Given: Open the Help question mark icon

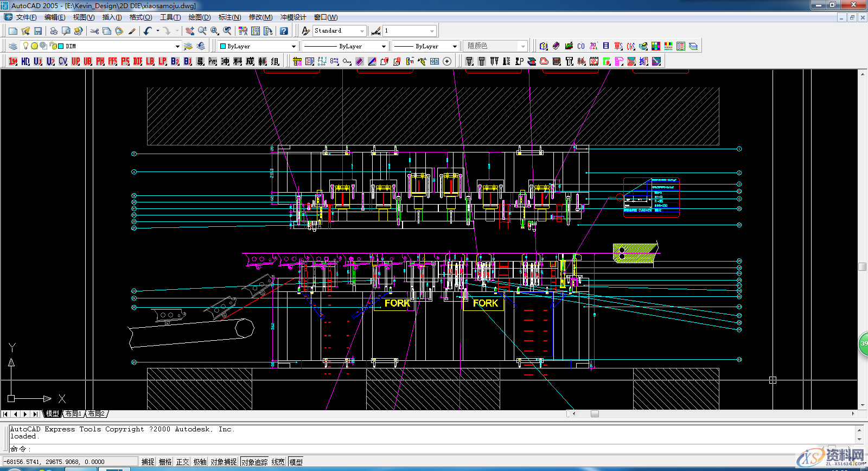Looking at the screenshot, I should pyautogui.click(x=284, y=31).
